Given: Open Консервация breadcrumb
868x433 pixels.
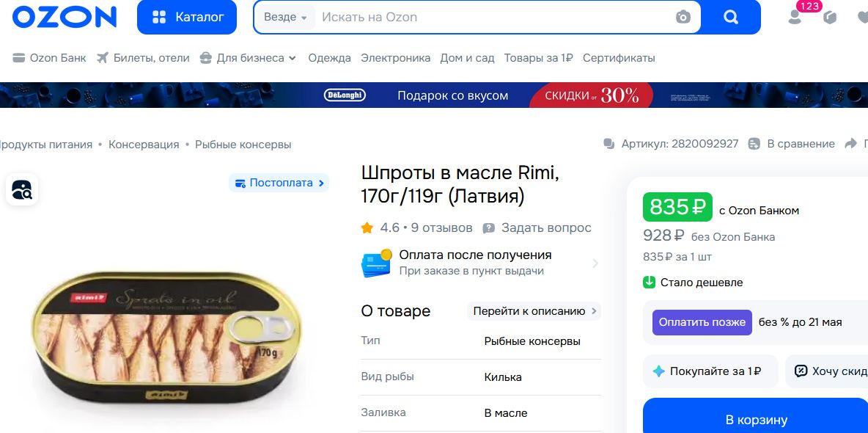Looking at the screenshot, I should pyautogui.click(x=144, y=144).
